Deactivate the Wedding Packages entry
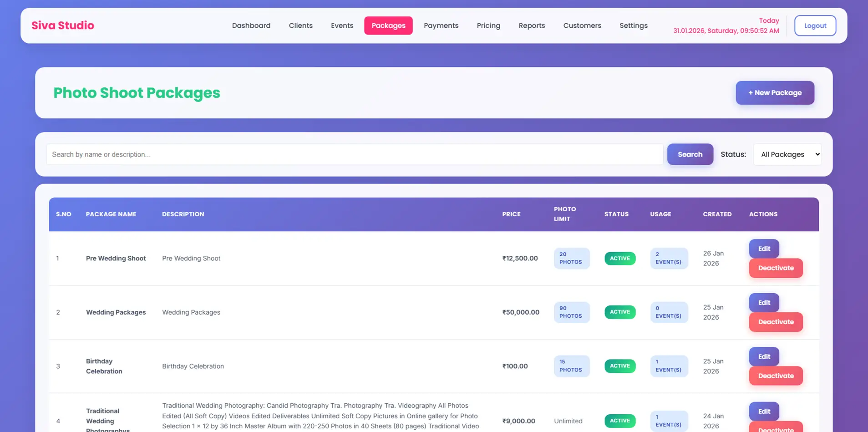The image size is (868, 432). tap(775, 322)
